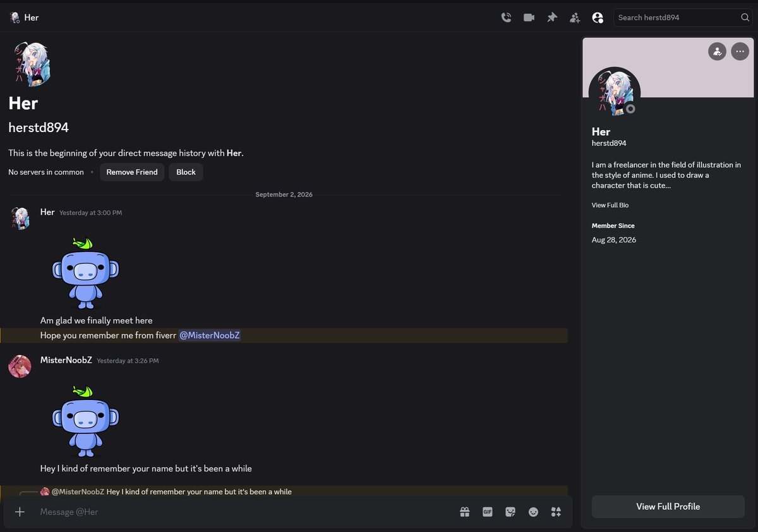Open View Full Profile

coord(668,507)
